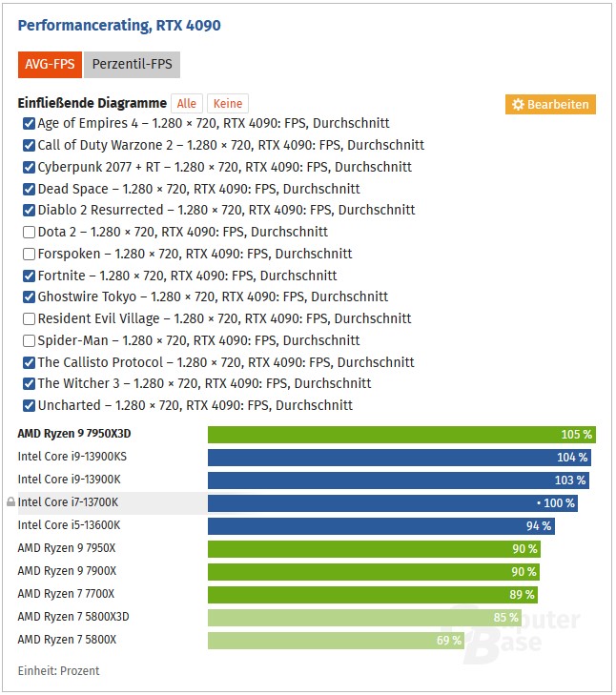Click the gear icon on Bearbeiten button
The height and width of the screenshot is (695, 616).
pyautogui.click(x=518, y=105)
